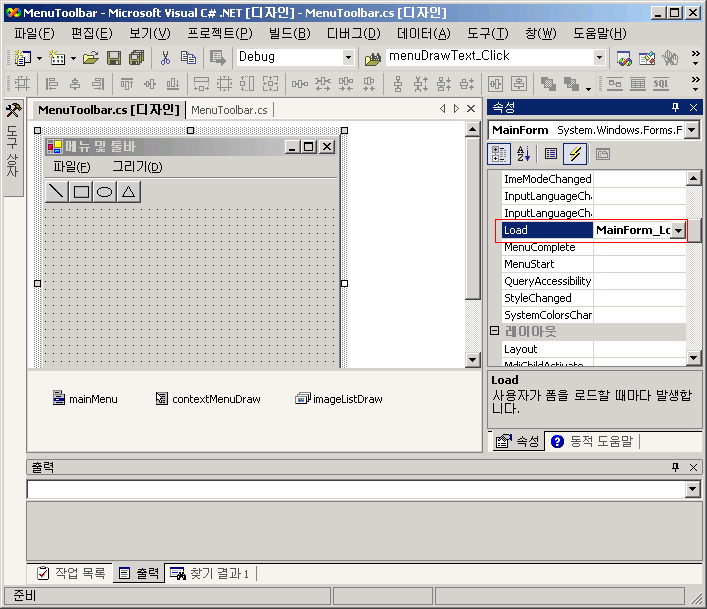Open the Debug configuration dropdown

tap(348, 58)
